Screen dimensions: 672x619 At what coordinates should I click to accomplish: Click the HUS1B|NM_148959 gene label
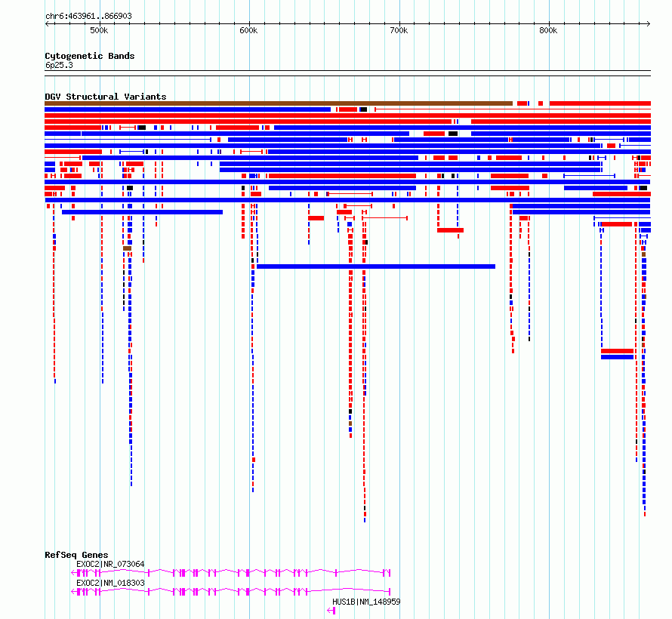[366, 602]
